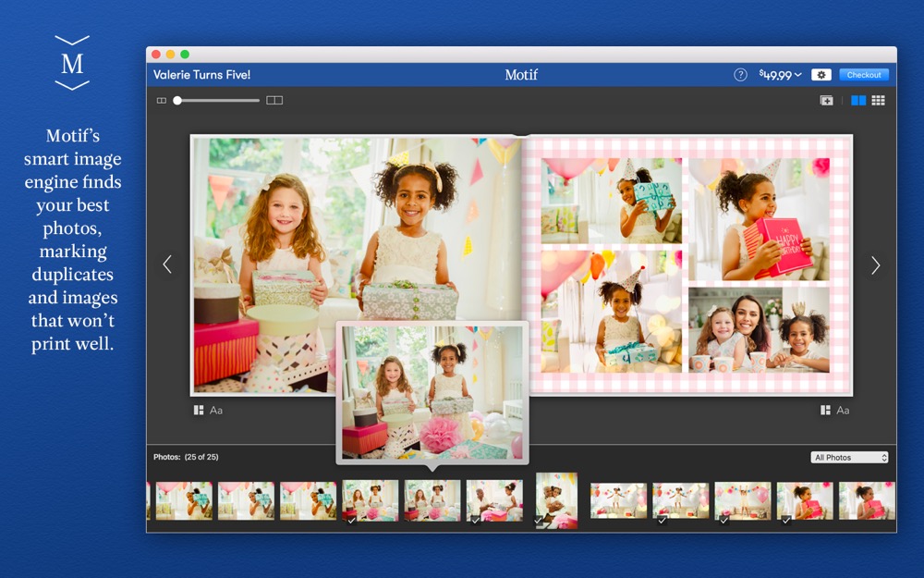The image size is (924, 578).
Task: Expand the $49.99 price dropdown
Action: point(780,75)
